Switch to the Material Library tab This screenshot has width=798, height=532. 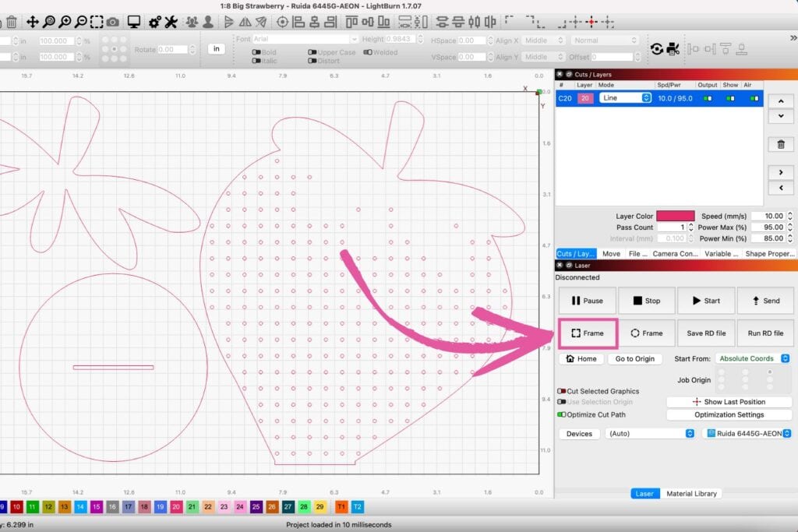point(691,493)
